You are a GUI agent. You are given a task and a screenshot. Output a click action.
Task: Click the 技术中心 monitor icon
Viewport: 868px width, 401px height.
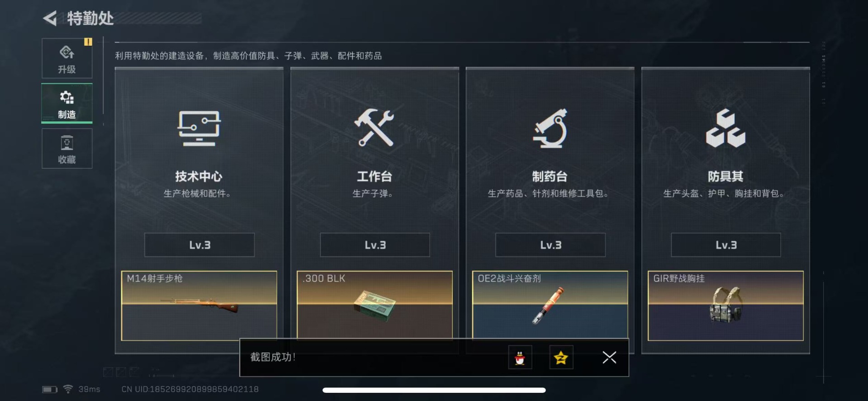[x=199, y=128]
